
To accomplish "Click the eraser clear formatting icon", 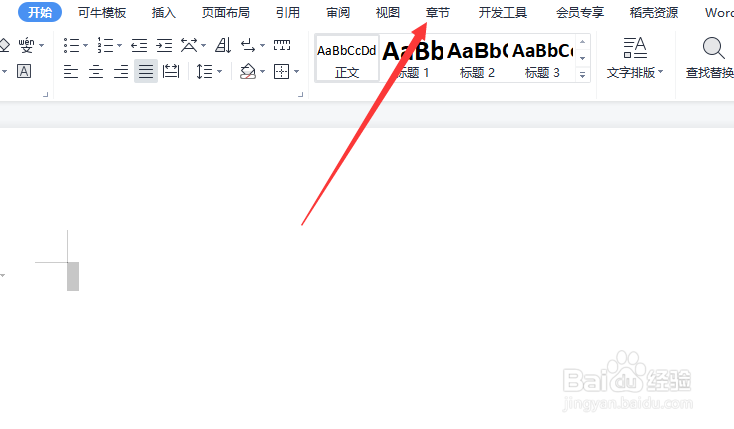I will click(x=4, y=45).
